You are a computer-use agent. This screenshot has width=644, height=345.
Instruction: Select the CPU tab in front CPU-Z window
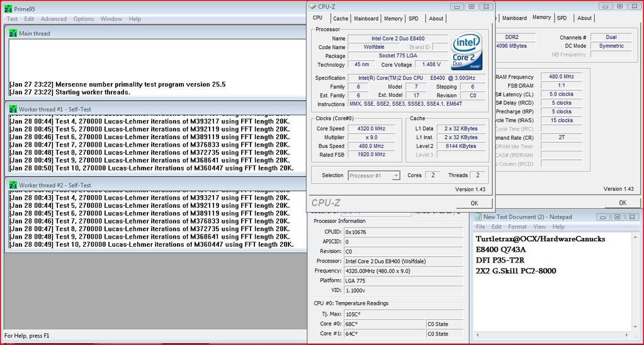(x=317, y=18)
